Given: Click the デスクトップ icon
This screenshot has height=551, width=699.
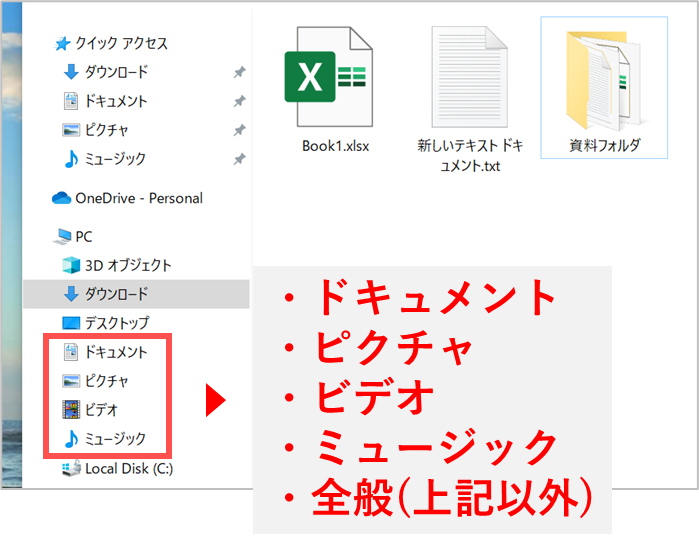Looking at the screenshot, I should click(x=71, y=323).
